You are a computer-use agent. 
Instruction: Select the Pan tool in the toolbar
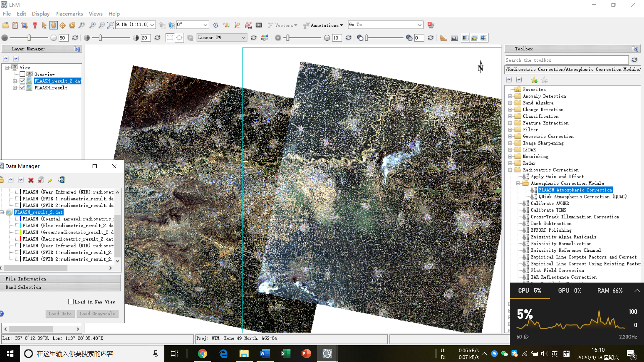[x=54, y=25]
